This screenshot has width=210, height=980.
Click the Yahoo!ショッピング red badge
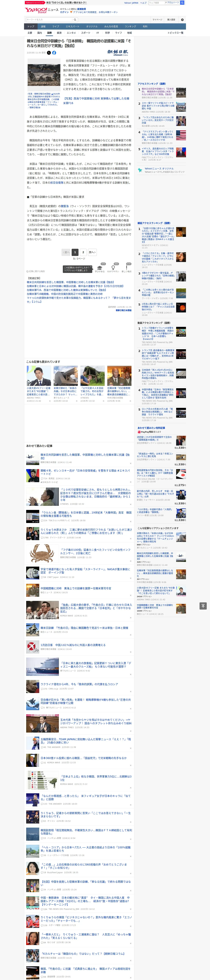pos(35,3)
